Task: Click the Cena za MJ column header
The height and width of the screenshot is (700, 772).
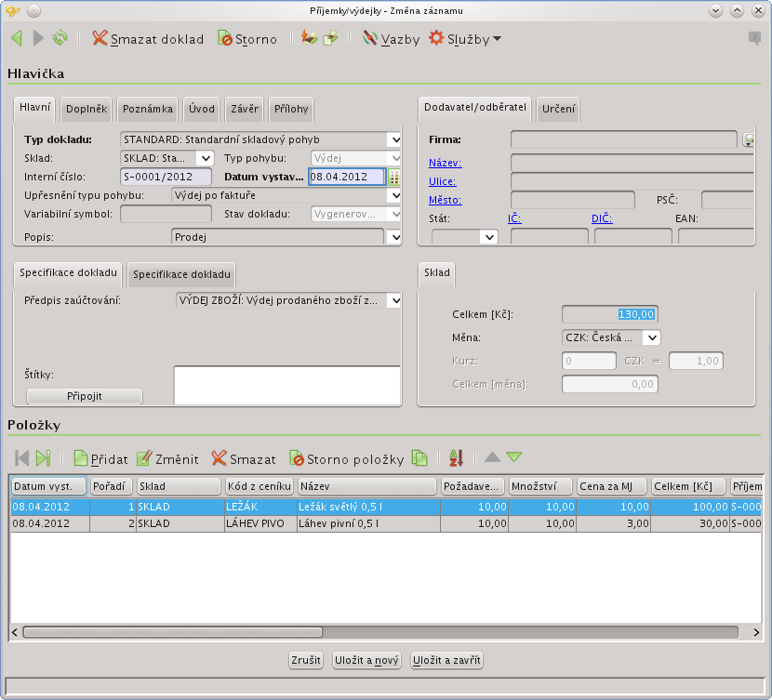Action: pos(612,486)
